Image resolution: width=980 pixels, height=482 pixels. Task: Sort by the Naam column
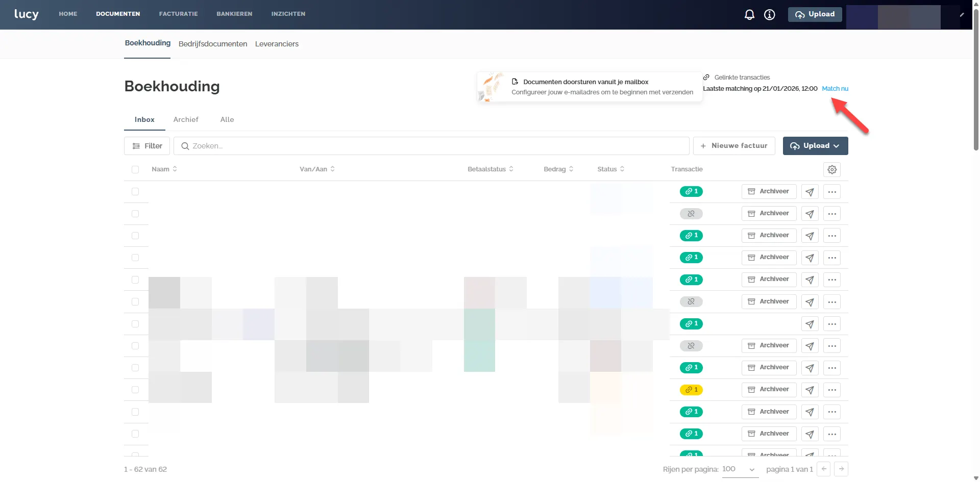coord(164,169)
